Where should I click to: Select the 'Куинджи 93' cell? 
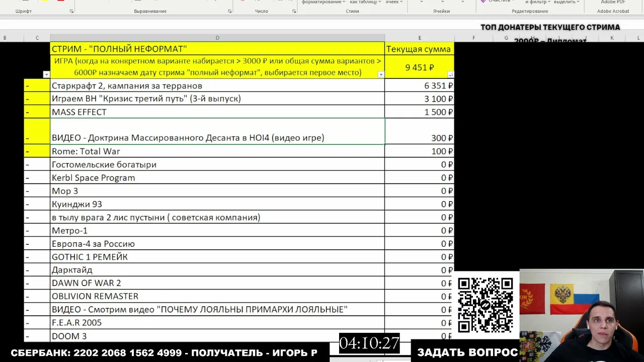[217, 204]
